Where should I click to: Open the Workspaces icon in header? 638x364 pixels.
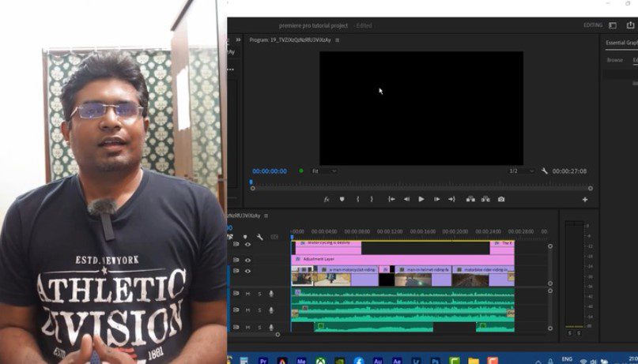coord(613,25)
